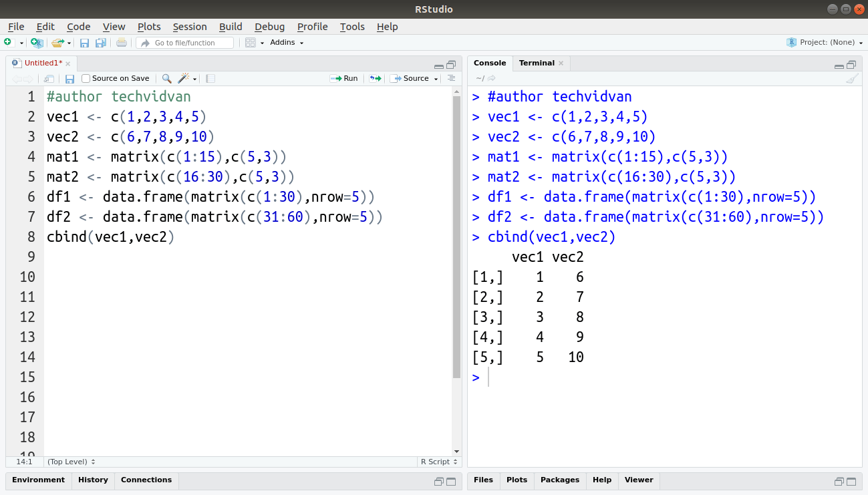The height and width of the screenshot is (495, 868).
Task: Open the Tools menu
Action: (x=352, y=27)
